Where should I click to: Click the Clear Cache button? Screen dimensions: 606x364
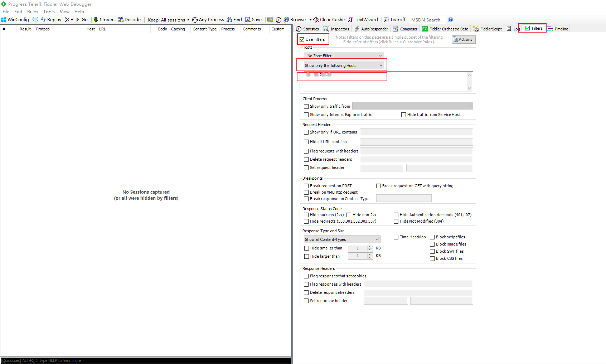pos(329,20)
